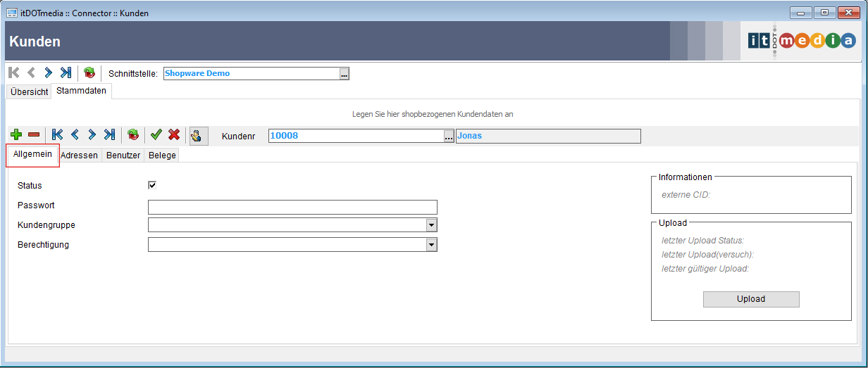Jump to first record in Kundenr toolbar
This screenshot has width=868, height=368.
tap(58, 135)
